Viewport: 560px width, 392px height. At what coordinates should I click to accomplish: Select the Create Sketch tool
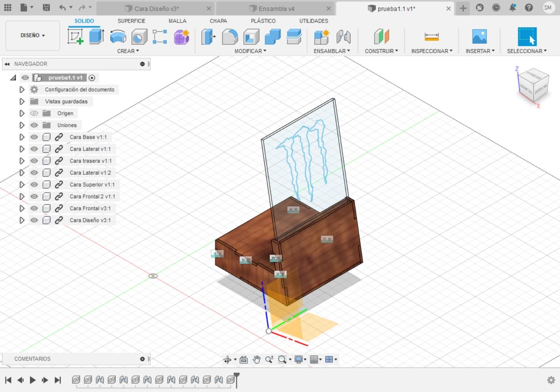(x=75, y=37)
